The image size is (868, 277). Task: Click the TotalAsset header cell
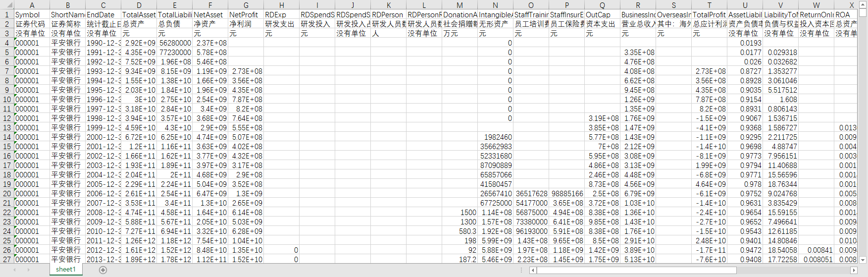tap(139, 15)
